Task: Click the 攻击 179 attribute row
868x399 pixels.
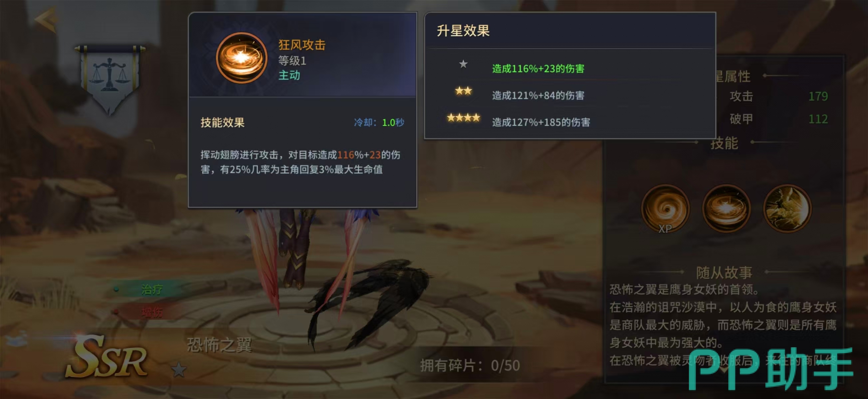Action: [778, 96]
